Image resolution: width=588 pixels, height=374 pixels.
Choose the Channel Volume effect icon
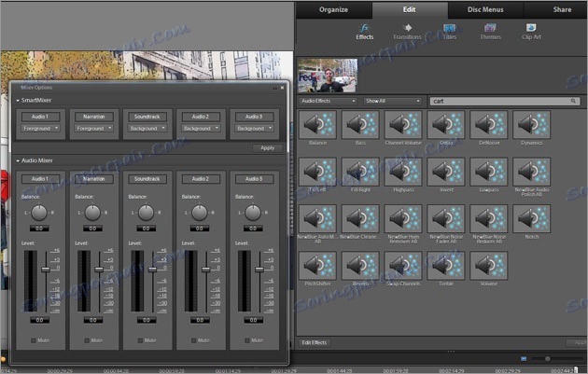pyautogui.click(x=404, y=126)
